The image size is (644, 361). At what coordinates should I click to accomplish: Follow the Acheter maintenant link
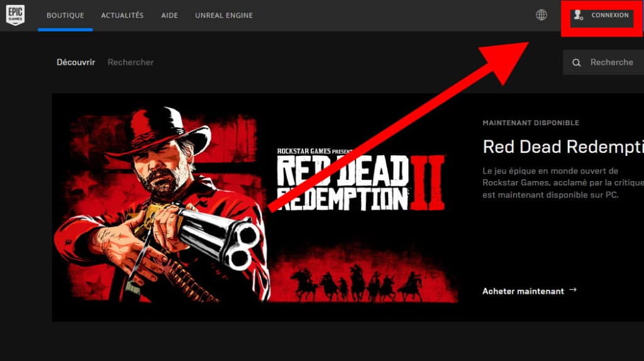click(x=523, y=291)
